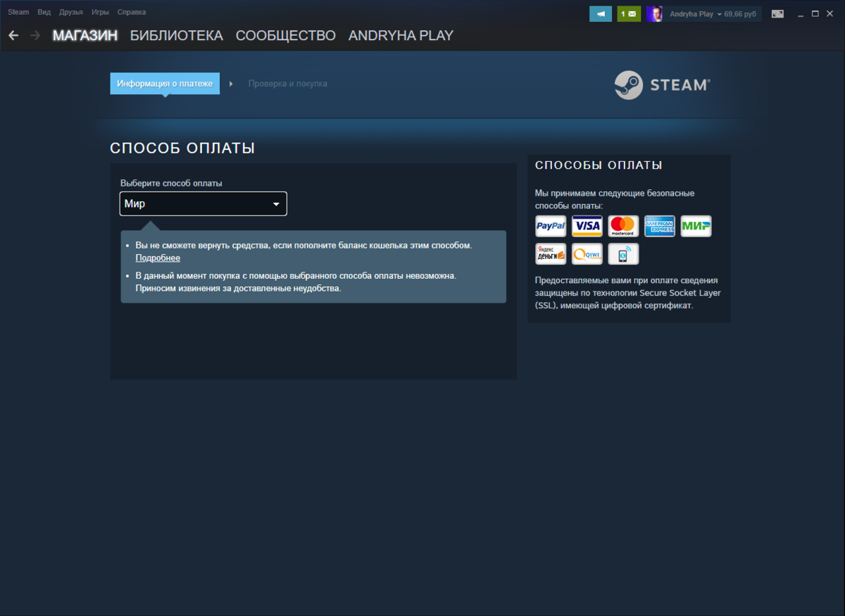Viewport: 845px width, 616px height.
Task: Click the Яндекс Деньги logo
Action: 551,253
